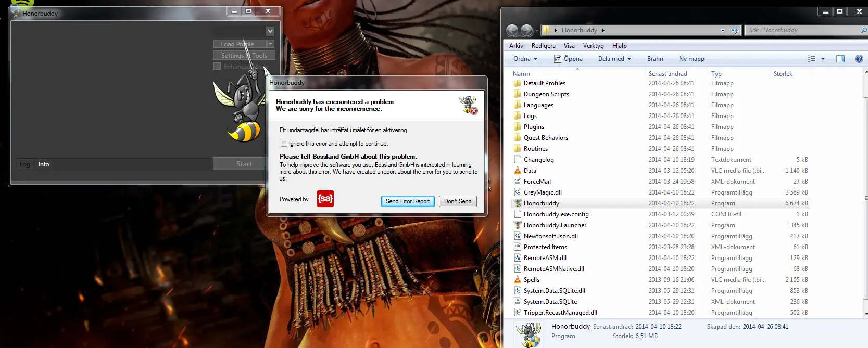Check Ignore this error and attempt to continue

pyautogui.click(x=284, y=144)
